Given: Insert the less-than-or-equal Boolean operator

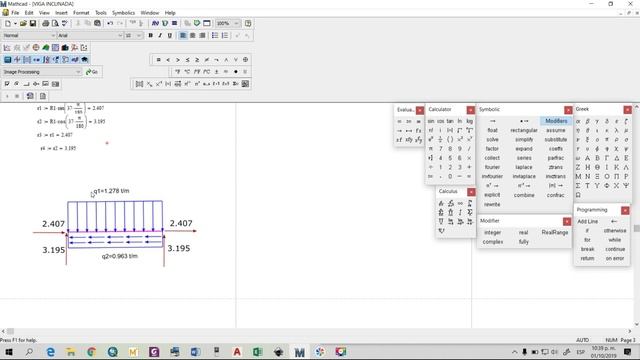Looking at the screenshot, I should [187, 60].
